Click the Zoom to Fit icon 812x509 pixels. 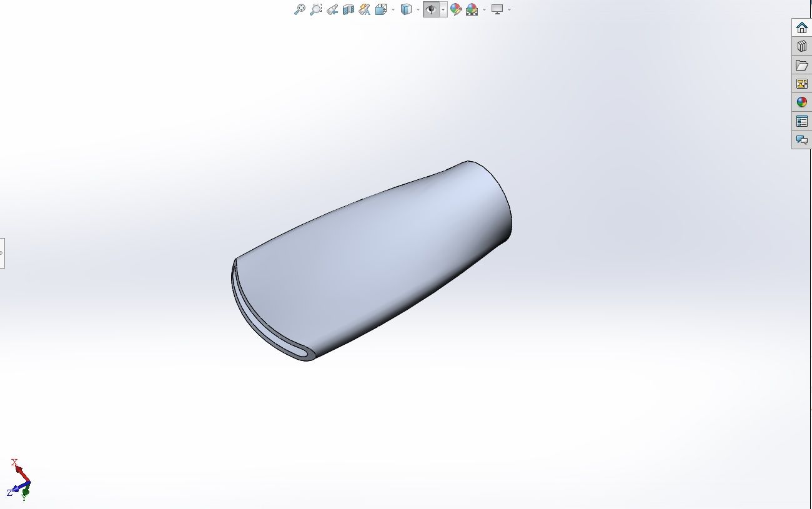point(300,9)
